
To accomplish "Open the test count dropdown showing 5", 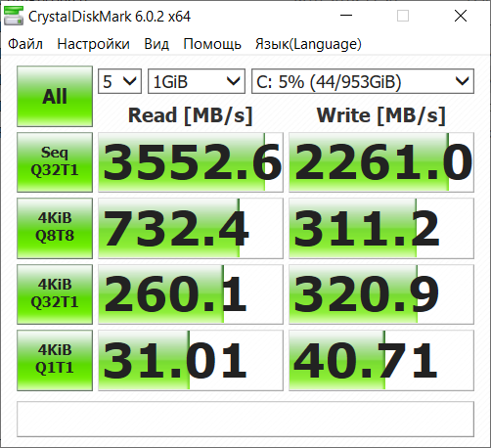I will (119, 81).
